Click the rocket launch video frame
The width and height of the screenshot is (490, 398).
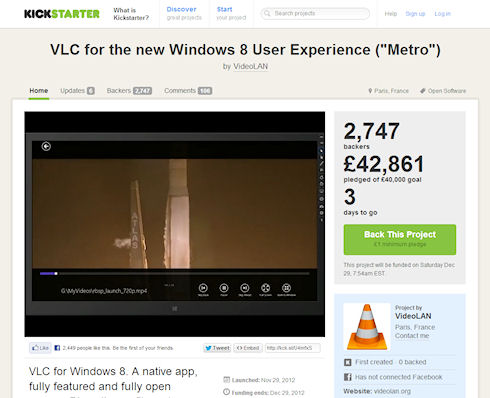coord(174,213)
